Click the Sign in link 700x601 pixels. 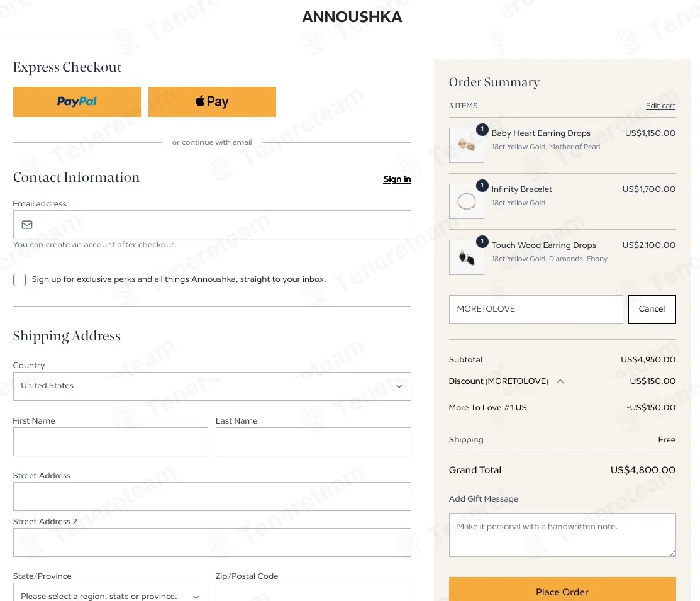coord(397,179)
